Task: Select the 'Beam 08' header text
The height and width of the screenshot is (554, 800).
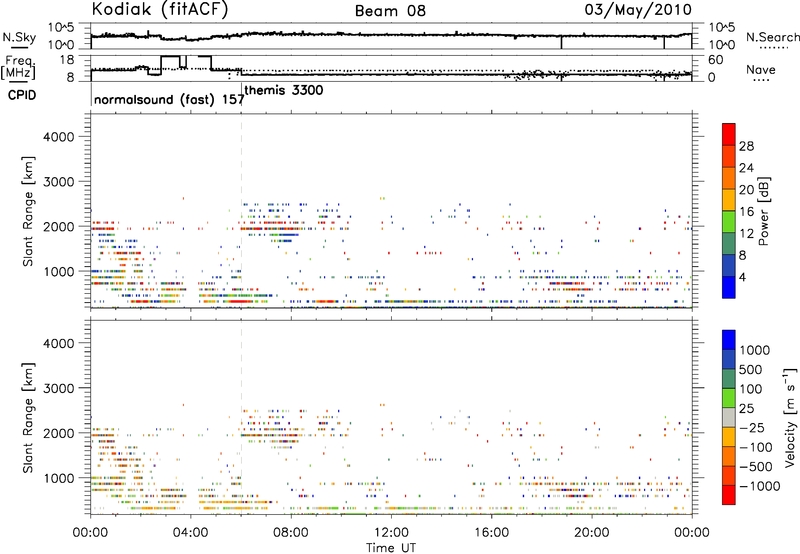Action: (390, 11)
